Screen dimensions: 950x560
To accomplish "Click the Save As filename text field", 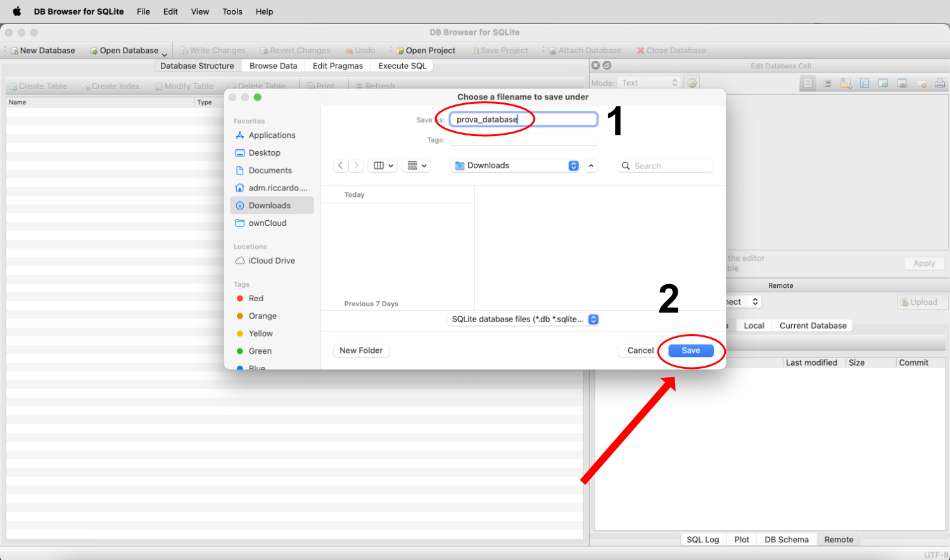I will click(523, 120).
